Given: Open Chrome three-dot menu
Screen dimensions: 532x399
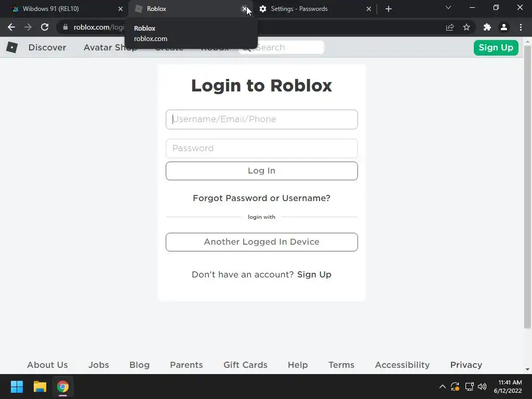Looking at the screenshot, I should [x=521, y=27].
